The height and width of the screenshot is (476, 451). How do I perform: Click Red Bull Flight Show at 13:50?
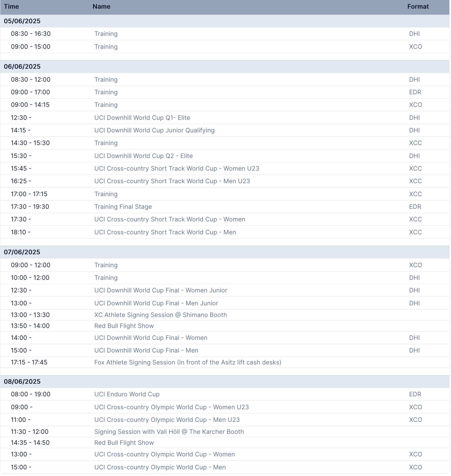pyautogui.click(x=124, y=326)
